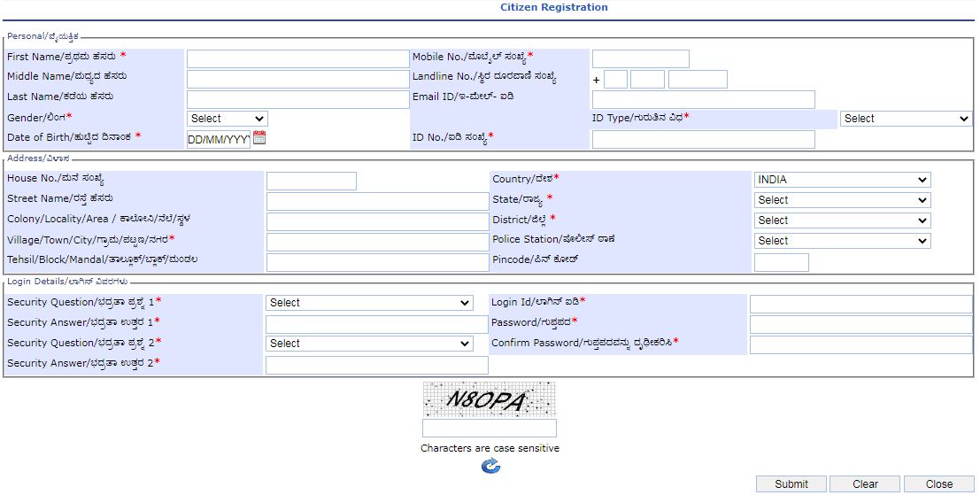The height and width of the screenshot is (495, 980).
Task: Focus the Confirm Password input field
Action: tap(861, 345)
